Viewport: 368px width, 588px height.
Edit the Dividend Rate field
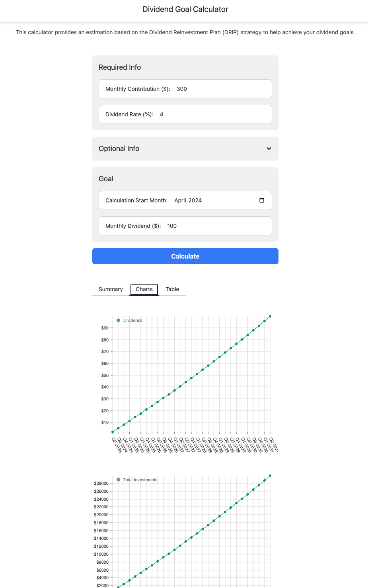pos(185,114)
